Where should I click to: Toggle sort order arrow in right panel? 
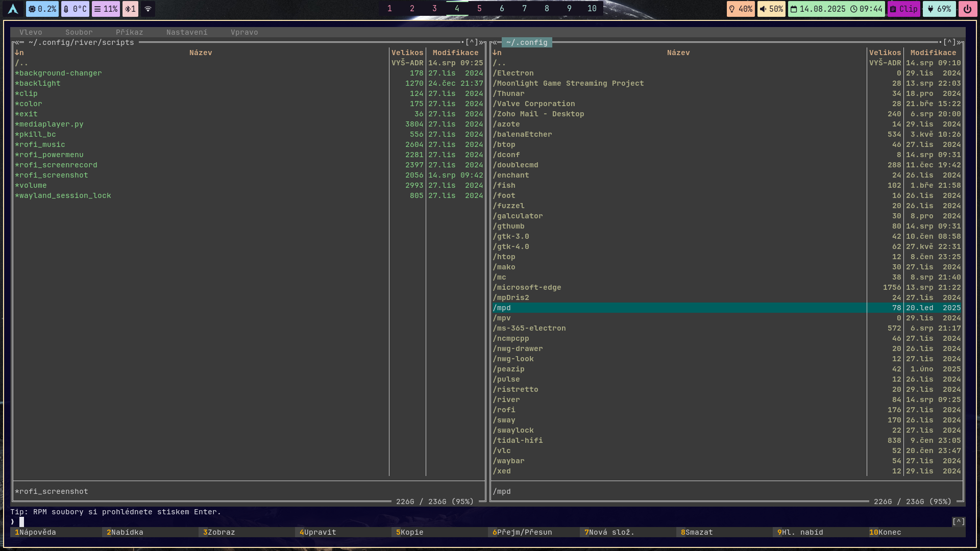495,53
